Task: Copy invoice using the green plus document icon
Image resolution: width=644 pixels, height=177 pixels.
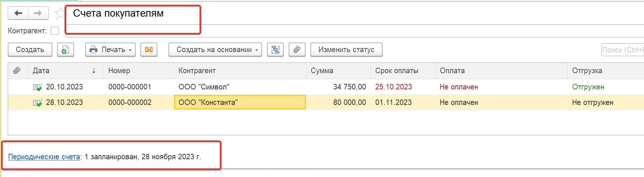Action: coord(66,50)
